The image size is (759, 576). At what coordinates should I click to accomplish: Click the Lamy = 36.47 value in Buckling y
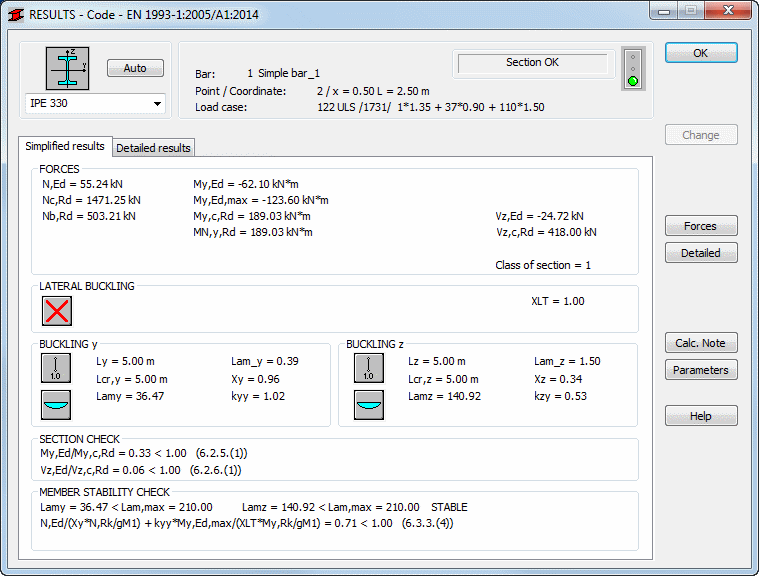pyautogui.click(x=130, y=396)
